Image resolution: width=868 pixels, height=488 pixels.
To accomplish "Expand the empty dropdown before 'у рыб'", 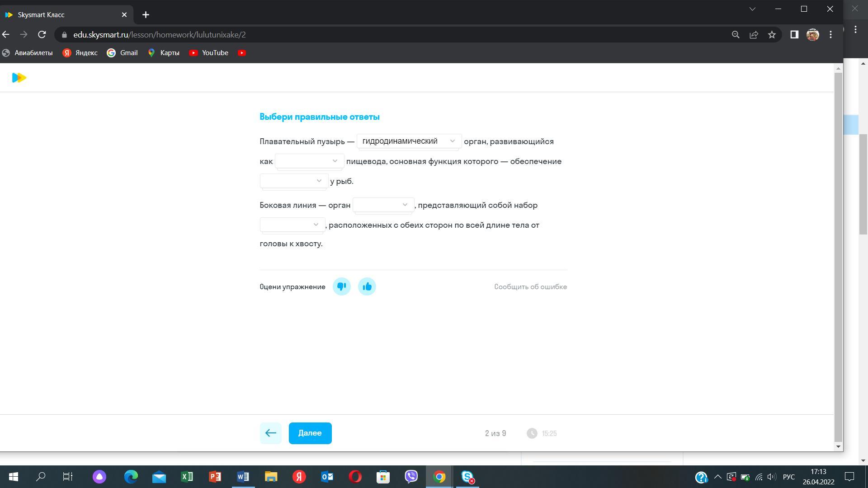I will (294, 181).
